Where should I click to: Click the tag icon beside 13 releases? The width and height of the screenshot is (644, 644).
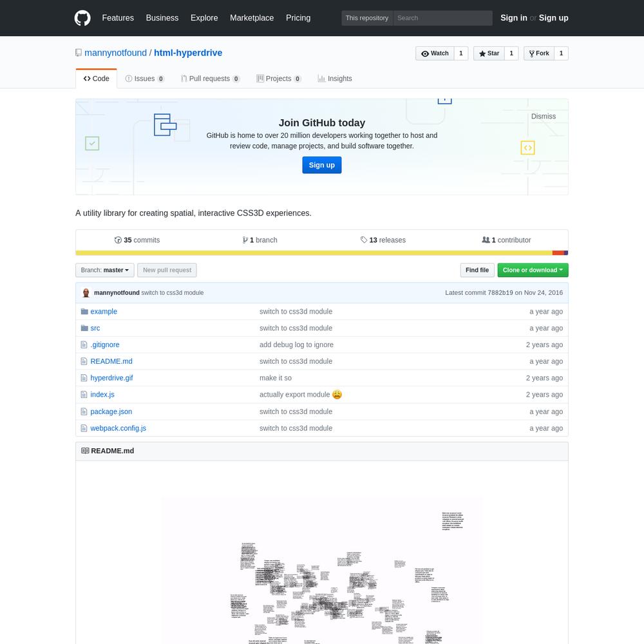coord(363,240)
